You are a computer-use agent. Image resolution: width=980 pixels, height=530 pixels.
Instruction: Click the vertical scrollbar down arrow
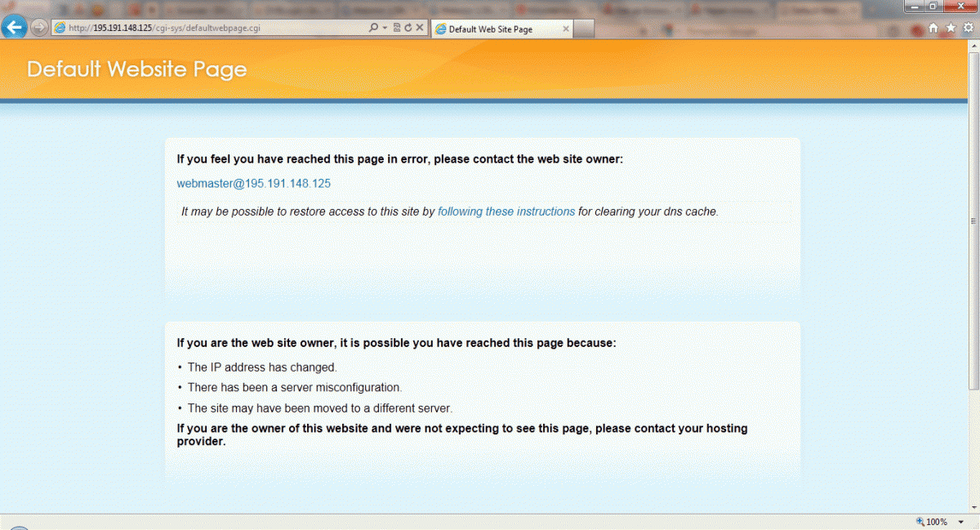coord(973,507)
